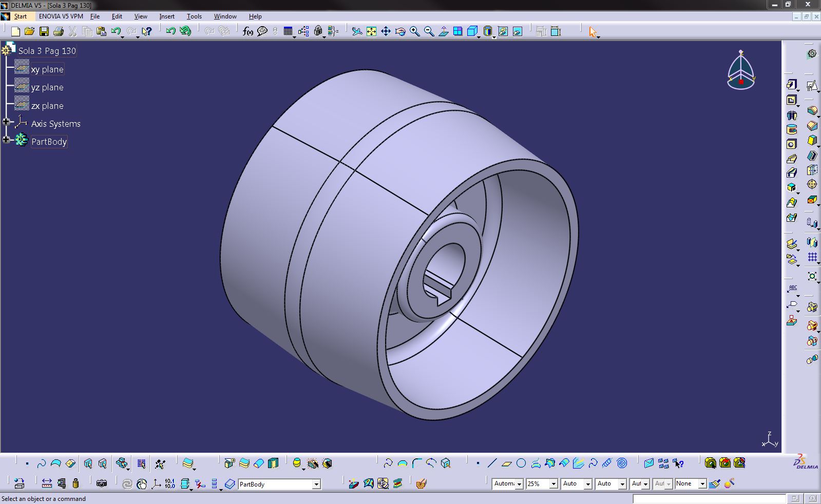Image resolution: width=821 pixels, height=504 pixels.
Task: Click the Paste clipboard icon
Action: tap(101, 31)
